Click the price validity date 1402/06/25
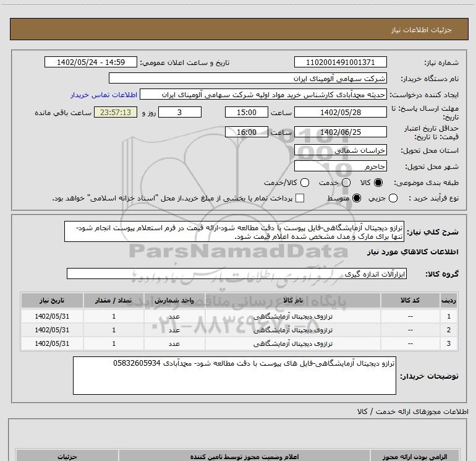The width and height of the screenshot is (476, 461). click(341, 132)
